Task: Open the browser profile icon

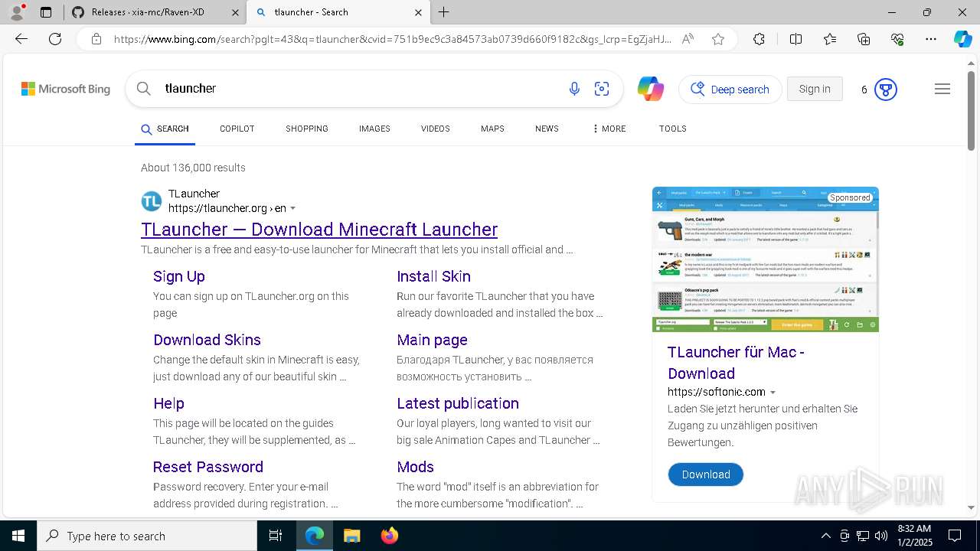Action: (x=17, y=12)
